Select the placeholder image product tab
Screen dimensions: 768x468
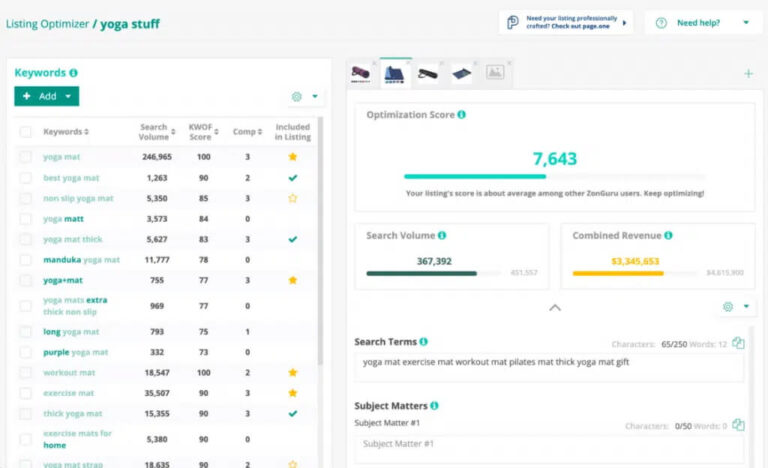click(x=495, y=73)
